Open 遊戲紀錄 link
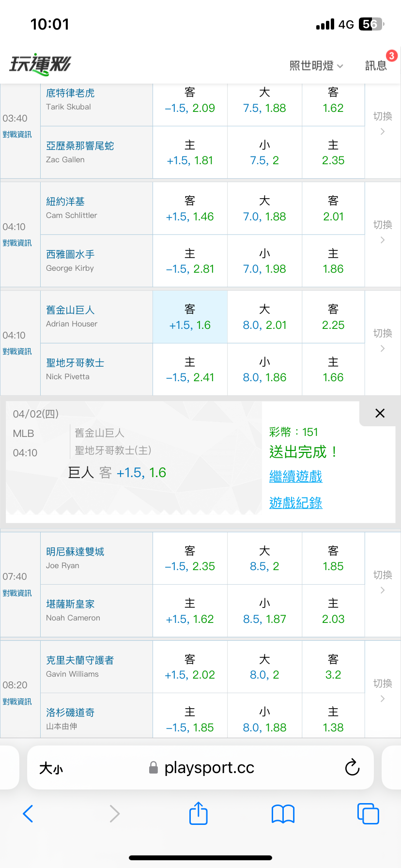The width and height of the screenshot is (401, 868). coord(295,503)
